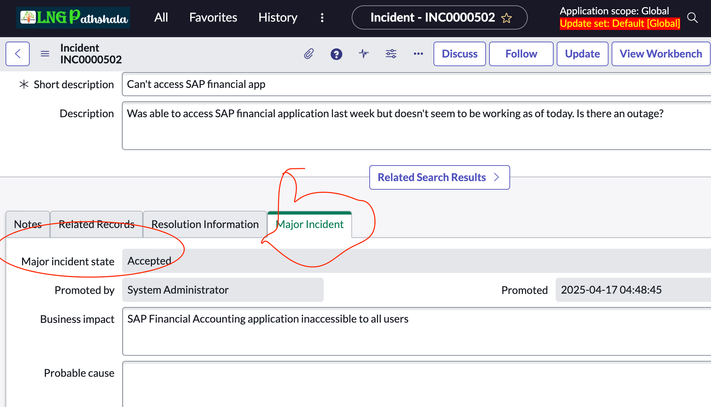
Task: Select the Major Incident tab
Action: click(x=310, y=224)
